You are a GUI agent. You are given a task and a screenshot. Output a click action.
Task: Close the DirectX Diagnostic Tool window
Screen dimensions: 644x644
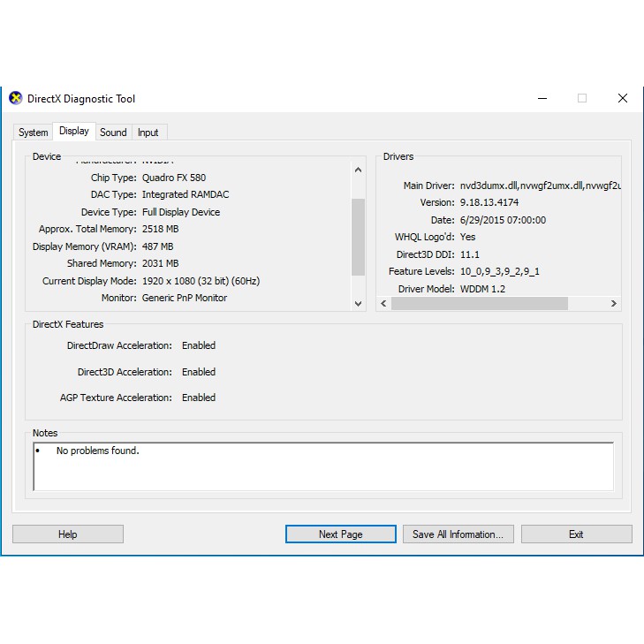pos(622,98)
